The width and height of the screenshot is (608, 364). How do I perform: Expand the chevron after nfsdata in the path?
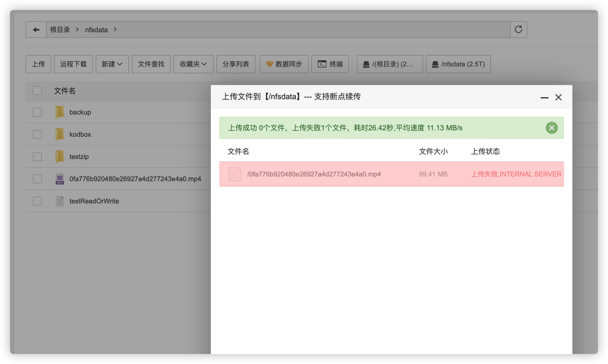pos(115,29)
